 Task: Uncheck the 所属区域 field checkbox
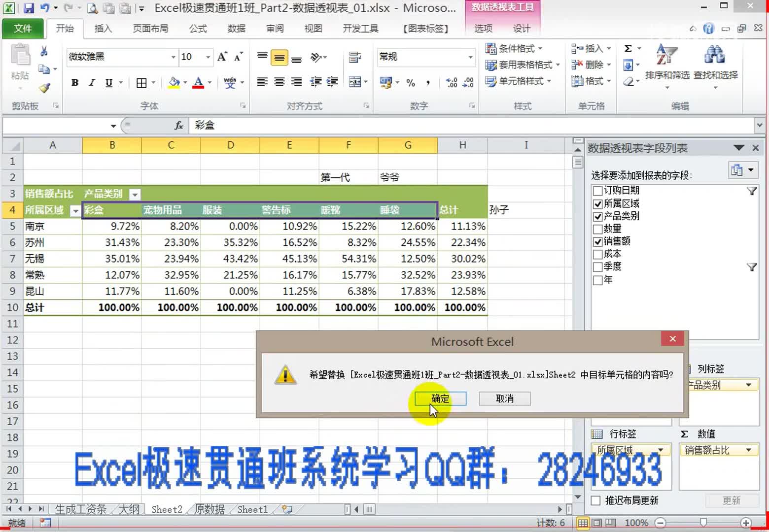[597, 203]
